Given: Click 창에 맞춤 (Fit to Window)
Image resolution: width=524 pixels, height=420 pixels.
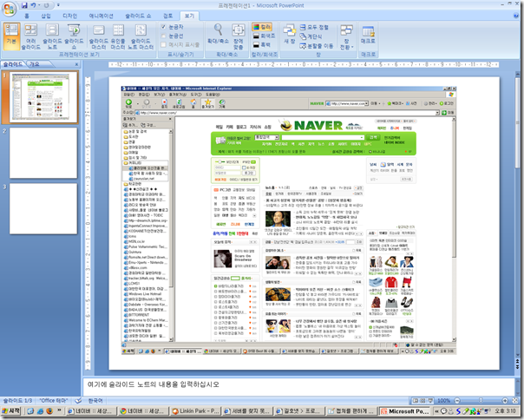Looking at the screenshot, I should pos(239,36).
